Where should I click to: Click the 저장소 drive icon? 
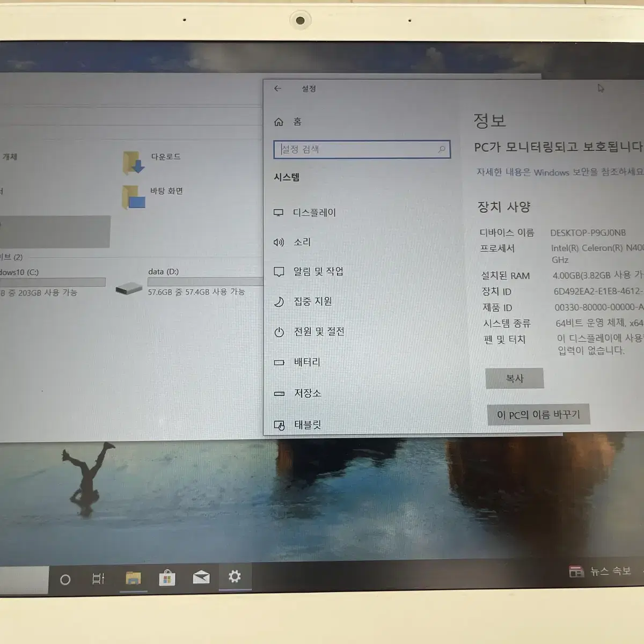click(279, 394)
